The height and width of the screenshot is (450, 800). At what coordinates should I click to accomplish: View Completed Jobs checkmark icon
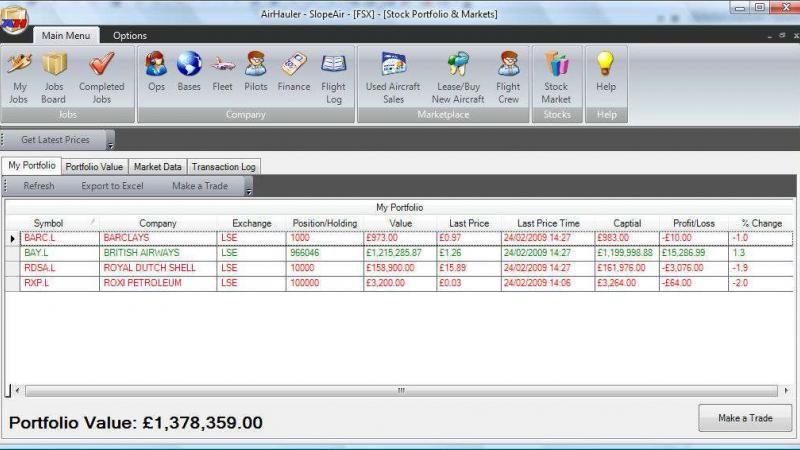(102, 77)
